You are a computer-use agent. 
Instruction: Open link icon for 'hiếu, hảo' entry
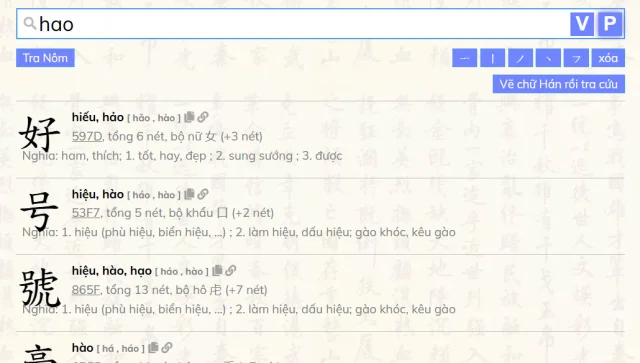point(203,117)
